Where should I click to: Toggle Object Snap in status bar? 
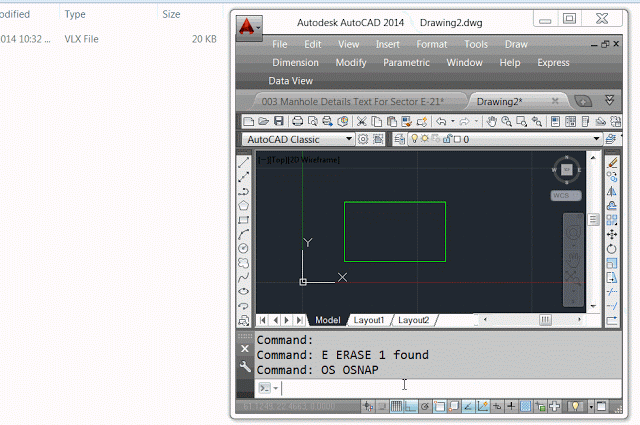440,406
